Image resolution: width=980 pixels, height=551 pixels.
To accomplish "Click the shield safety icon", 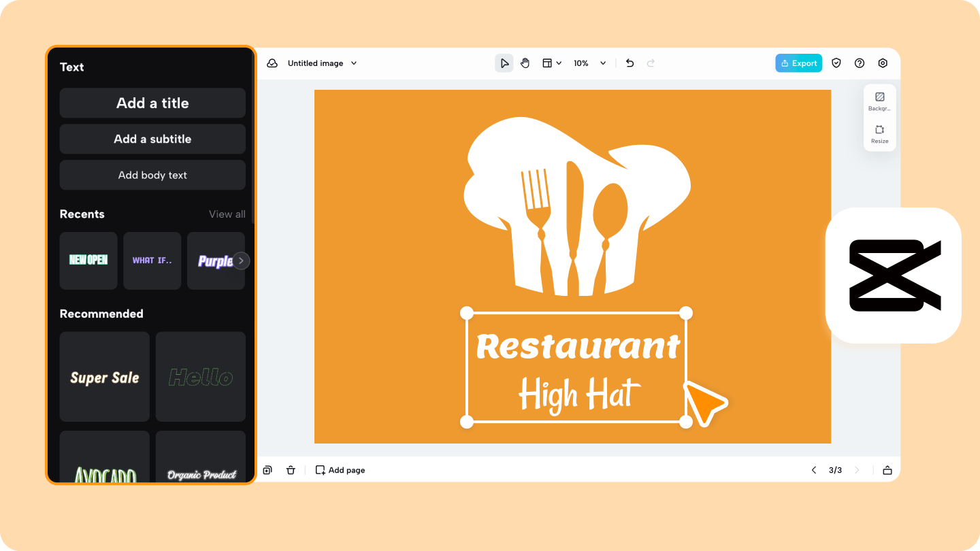I will tap(836, 63).
